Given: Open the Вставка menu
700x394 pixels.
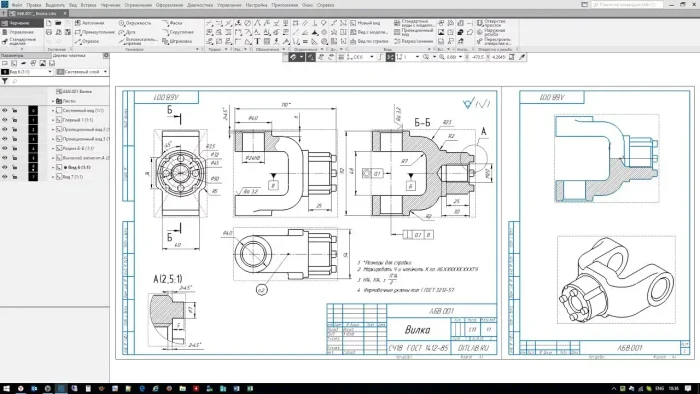Looking at the screenshot, I should tap(88, 5).
